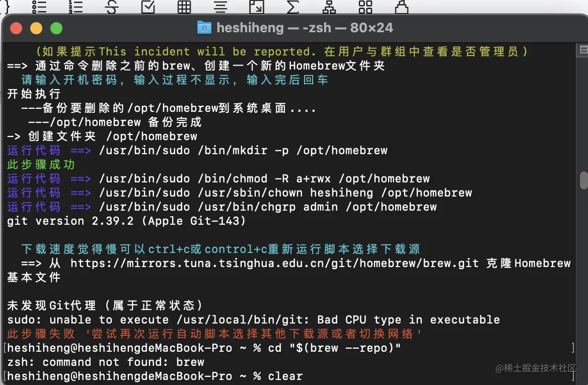Insert numbered list in the editor toolbar behind
The height and width of the screenshot is (385, 588).
[x=76, y=7]
